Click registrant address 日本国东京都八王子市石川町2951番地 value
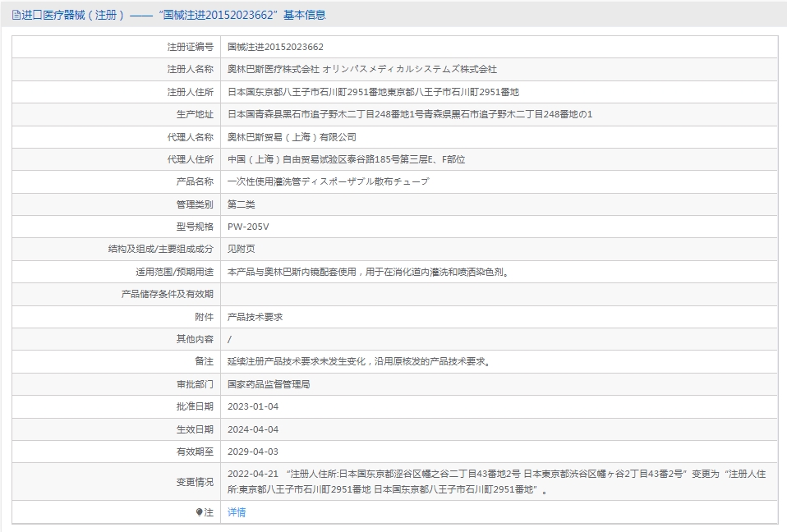787x532 pixels. click(x=374, y=92)
